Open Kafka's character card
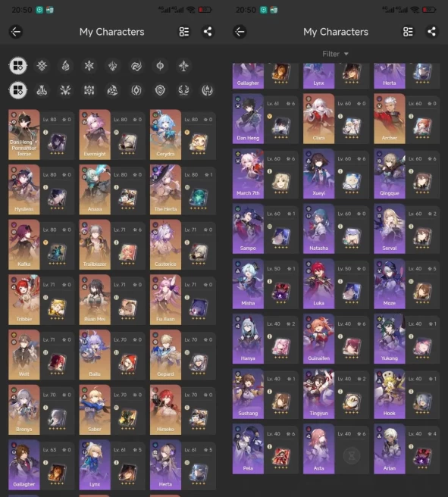The width and height of the screenshot is (448, 497). (24, 245)
